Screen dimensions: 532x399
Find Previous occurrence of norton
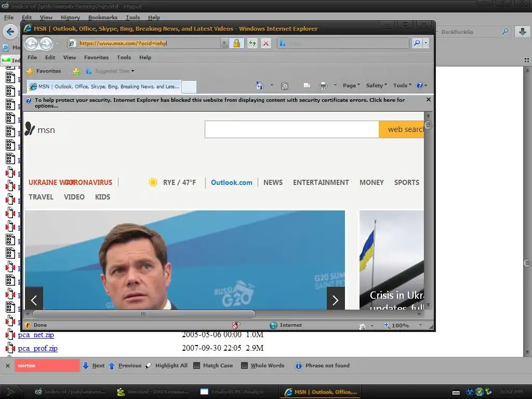tap(125, 365)
